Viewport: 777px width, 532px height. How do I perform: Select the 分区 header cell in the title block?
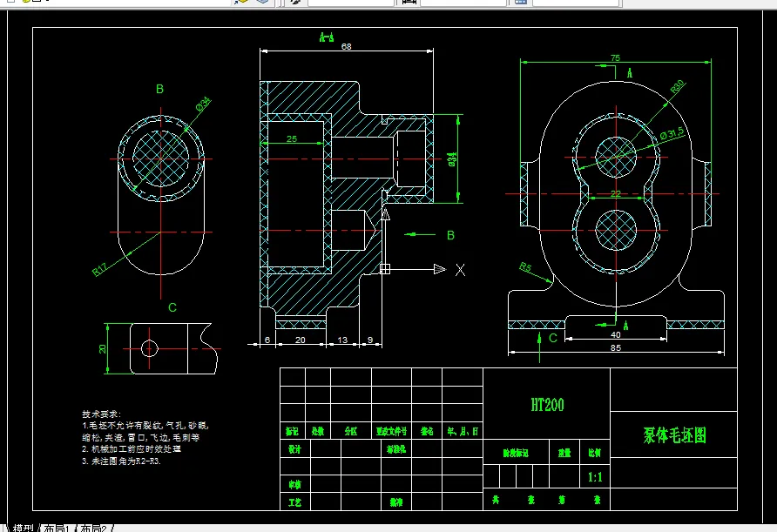coord(351,432)
